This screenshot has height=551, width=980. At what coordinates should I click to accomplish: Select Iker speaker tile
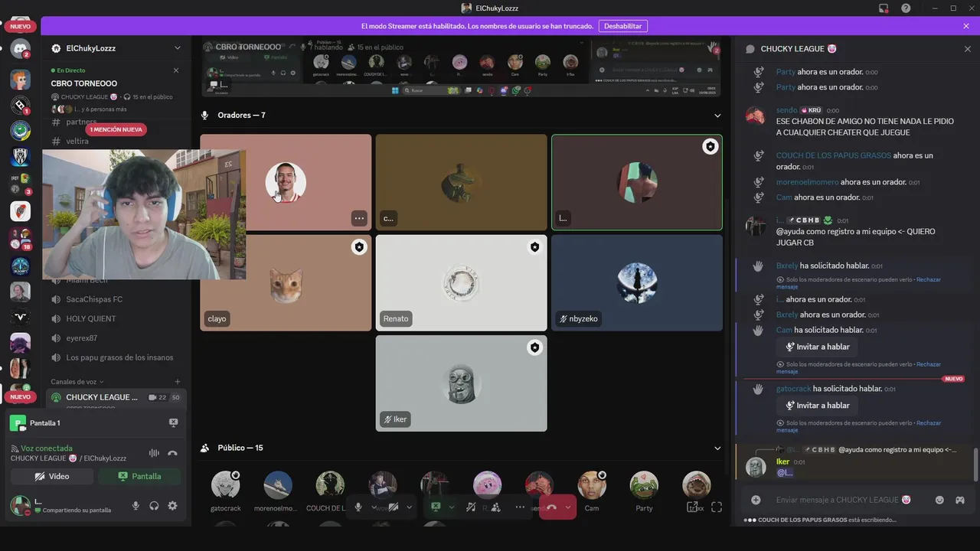point(461,383)
